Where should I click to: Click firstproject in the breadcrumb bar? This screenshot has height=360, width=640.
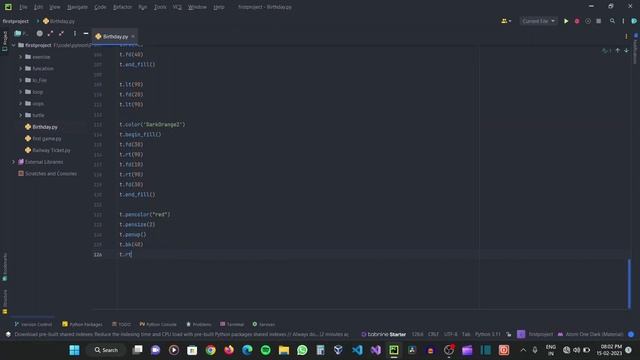coord(16,21)
